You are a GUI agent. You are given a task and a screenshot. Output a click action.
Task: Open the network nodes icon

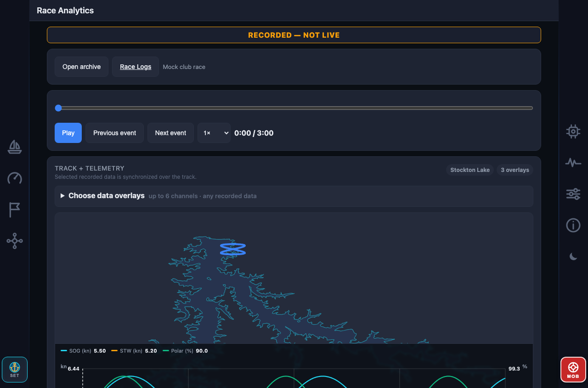tap(15, 241)
